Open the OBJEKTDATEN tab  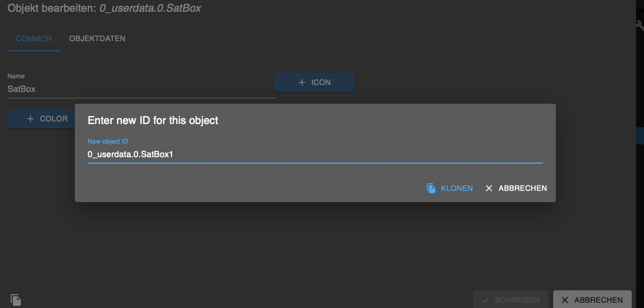97,38
